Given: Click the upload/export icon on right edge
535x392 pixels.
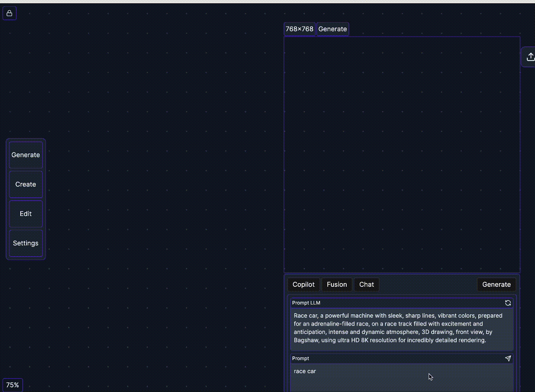Looking at the screenshot, I should point(530,57).
